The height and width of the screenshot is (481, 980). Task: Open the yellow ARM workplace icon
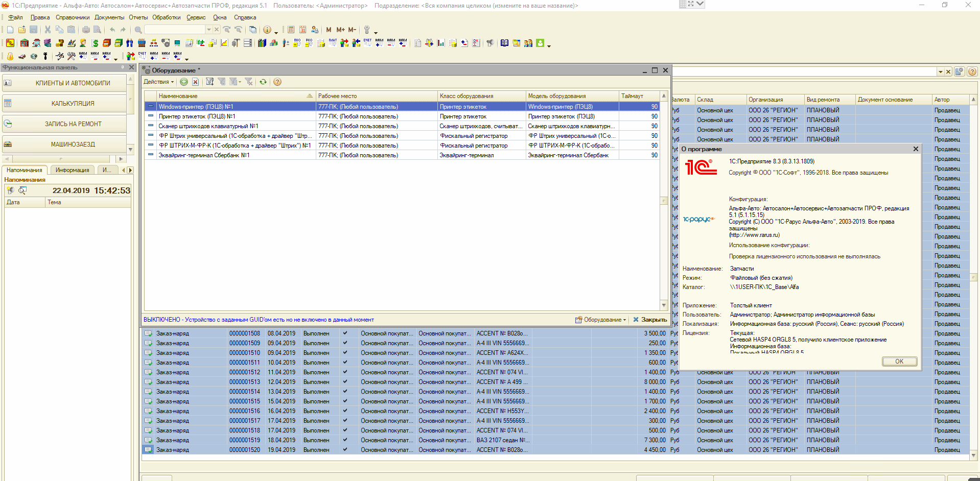(10, 43)
